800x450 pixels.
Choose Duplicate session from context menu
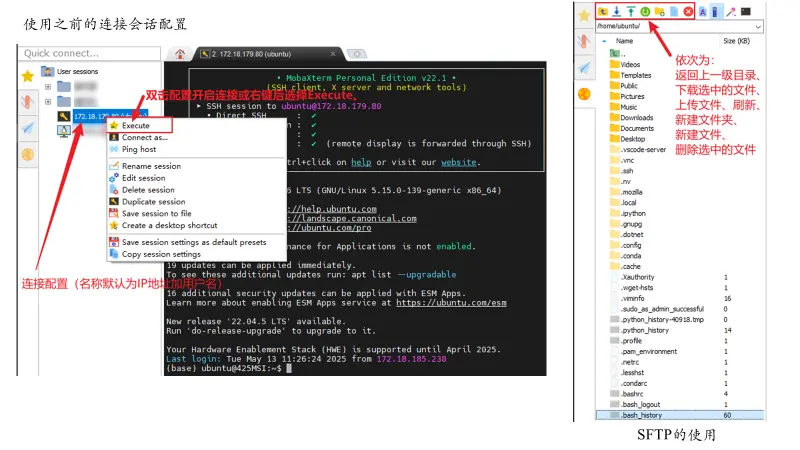point(153,201)
